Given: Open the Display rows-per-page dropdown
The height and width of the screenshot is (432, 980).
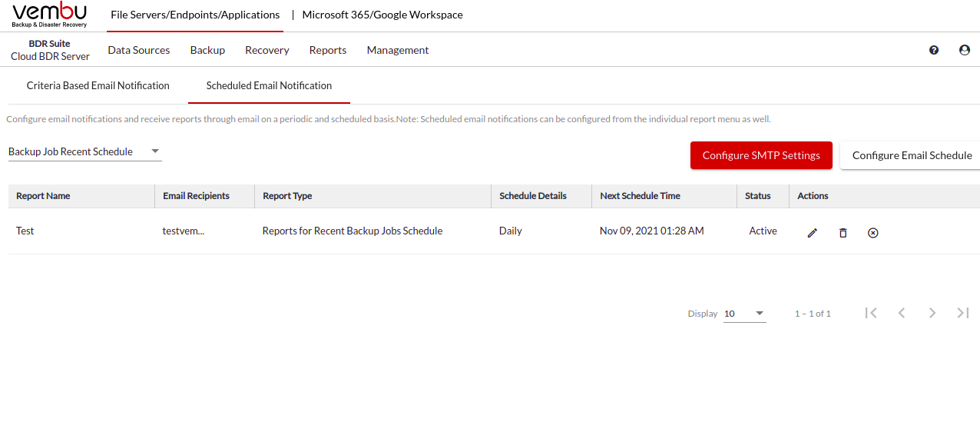Looking at the screenshot, I should coord(745,314).
